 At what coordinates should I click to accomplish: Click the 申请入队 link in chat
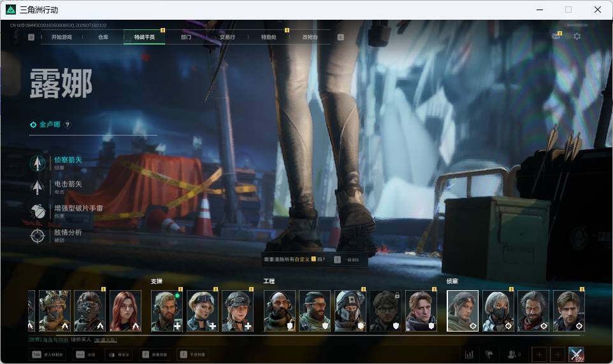click(106, 340)
